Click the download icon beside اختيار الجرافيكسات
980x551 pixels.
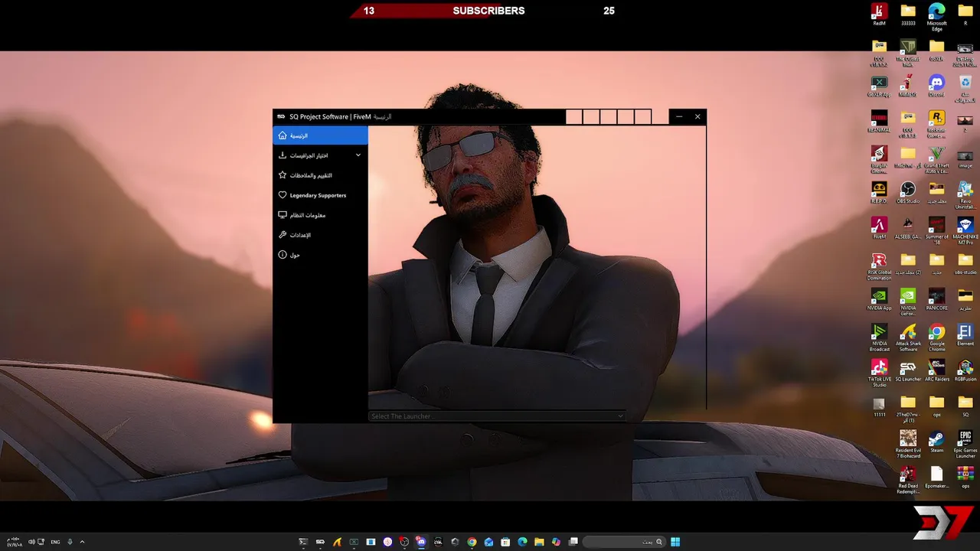pos(283,155)
